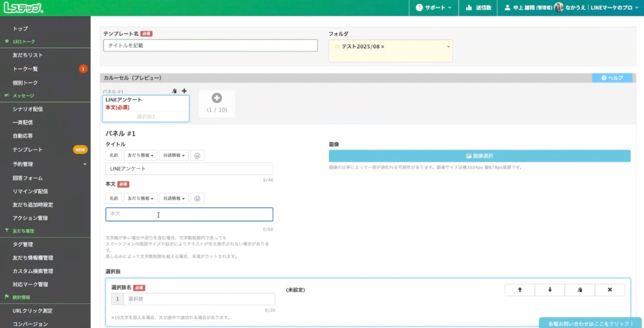Click the テンプレート名 text field
644x328 pixels.
(x=210, y=46)
